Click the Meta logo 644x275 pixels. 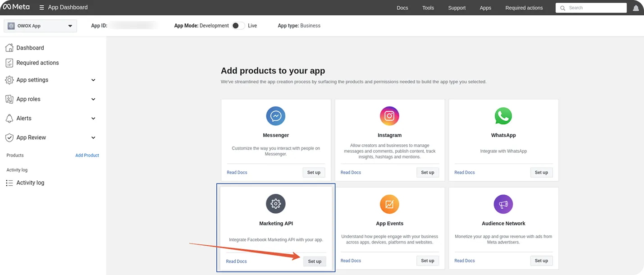point(16,6)
